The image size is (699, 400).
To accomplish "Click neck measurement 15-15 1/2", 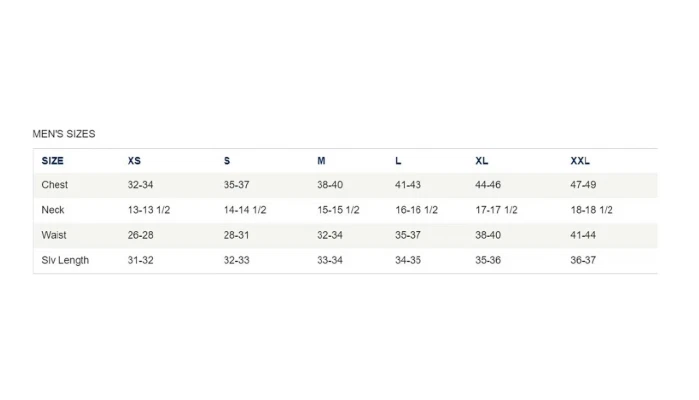I will coord(338,210).
